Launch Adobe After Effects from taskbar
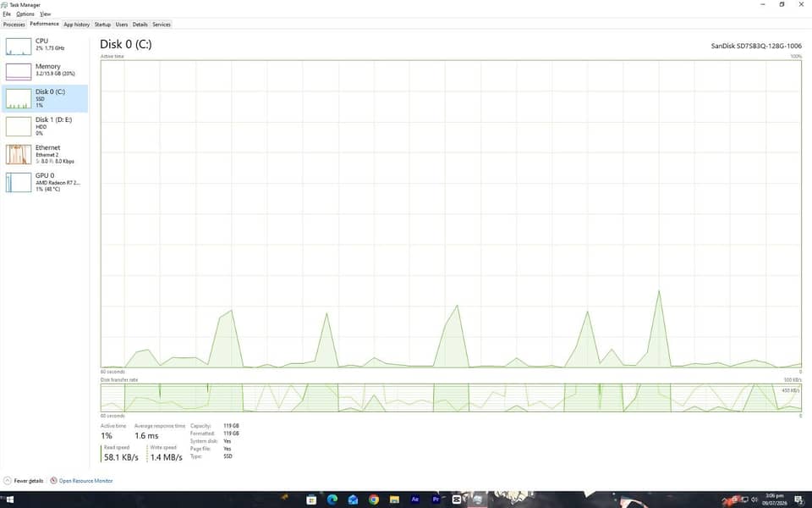 pyautogui.click(x=414, y=500)
